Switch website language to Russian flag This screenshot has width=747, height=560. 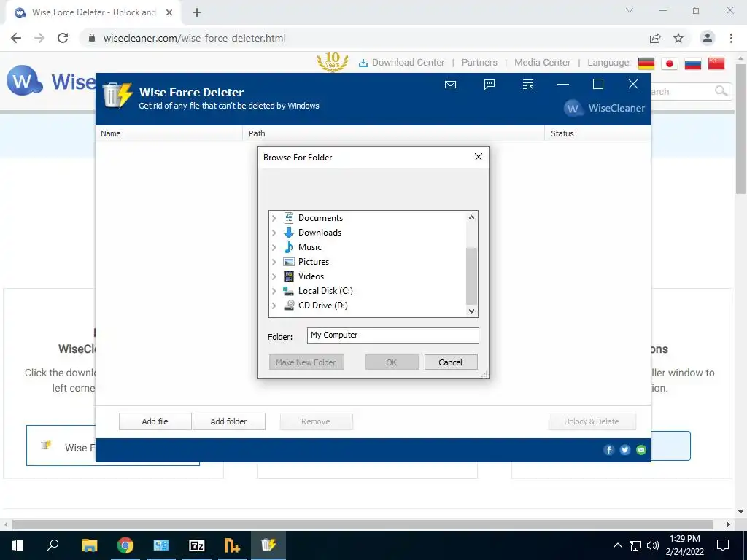[x=693, y=63]
